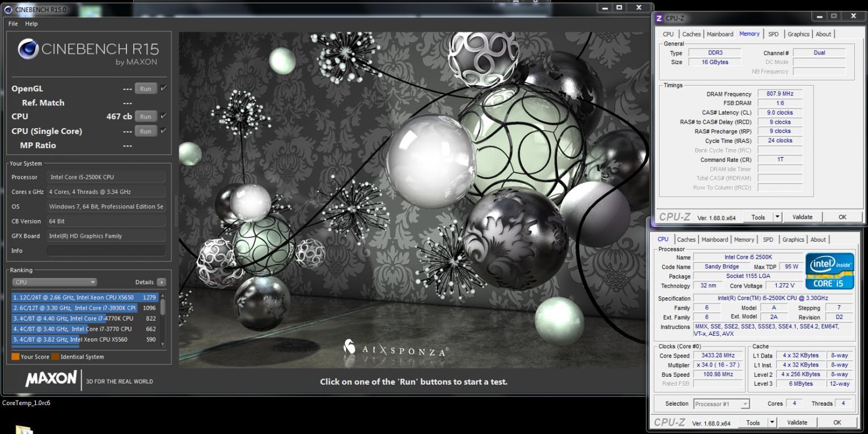Click the DRAM Frequency 807.9 MHz value
The width and height of the screenshot is (868, 434).
point(780,94)
